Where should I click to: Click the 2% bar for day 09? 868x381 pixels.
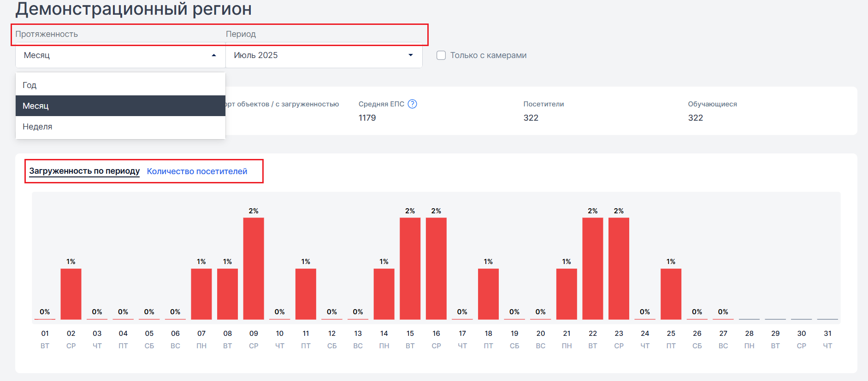coord(254,268)
